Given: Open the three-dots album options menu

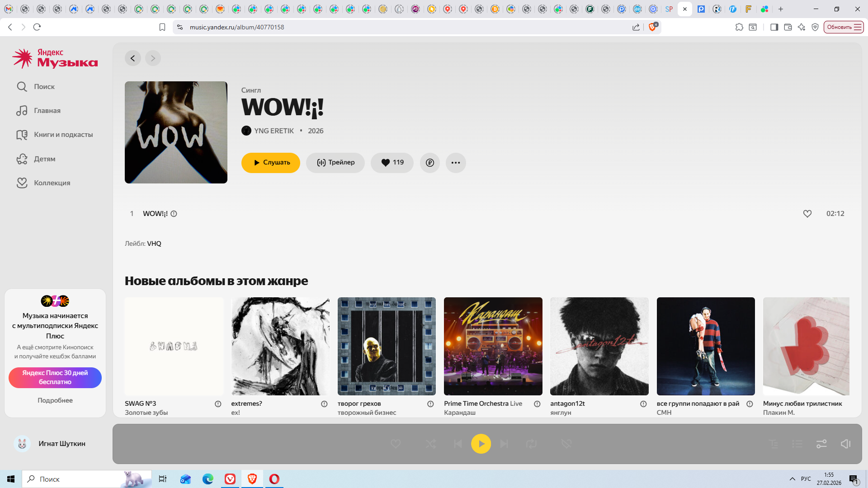Looking at the screenshot, I should tap(455, 163).
